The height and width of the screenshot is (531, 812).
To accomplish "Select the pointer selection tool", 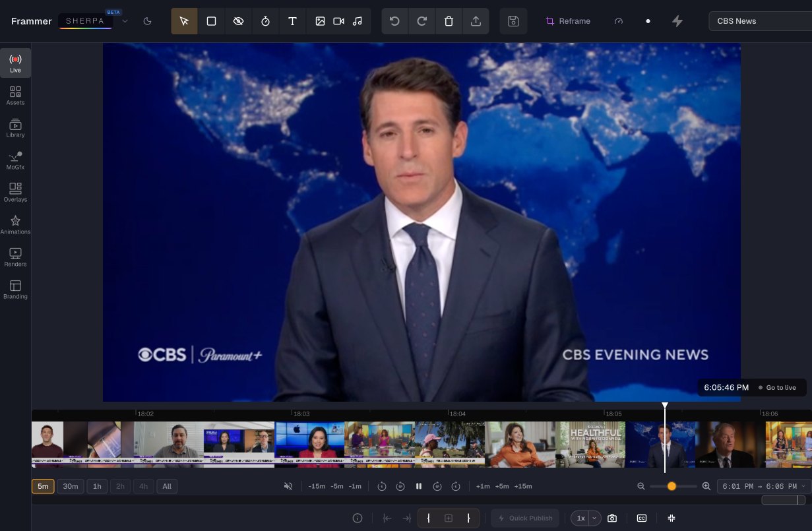I will pos(184,21).
